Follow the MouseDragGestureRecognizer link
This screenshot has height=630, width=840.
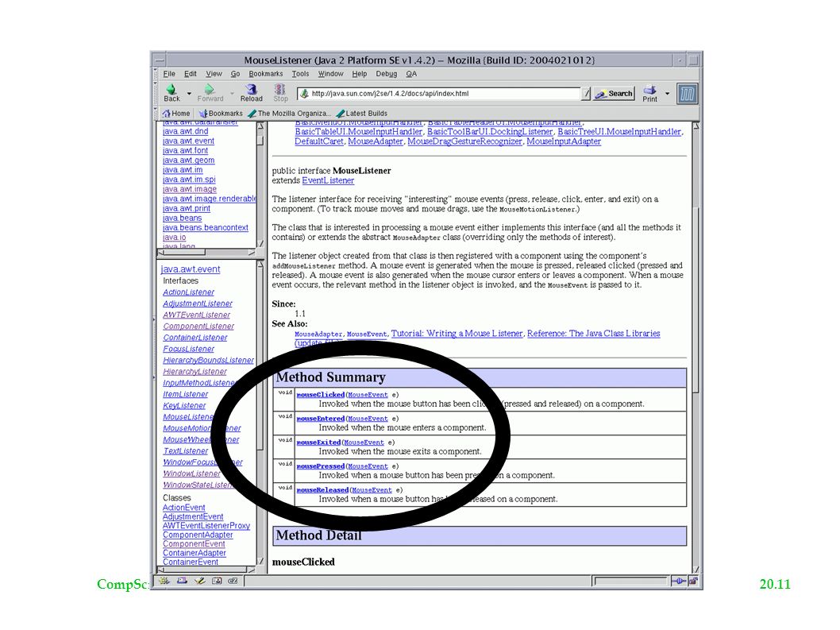click(x=465, y=141)
